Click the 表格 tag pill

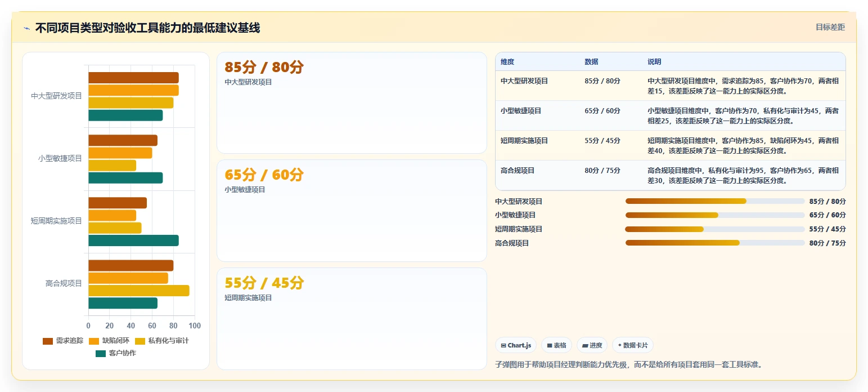pos(557,345)
